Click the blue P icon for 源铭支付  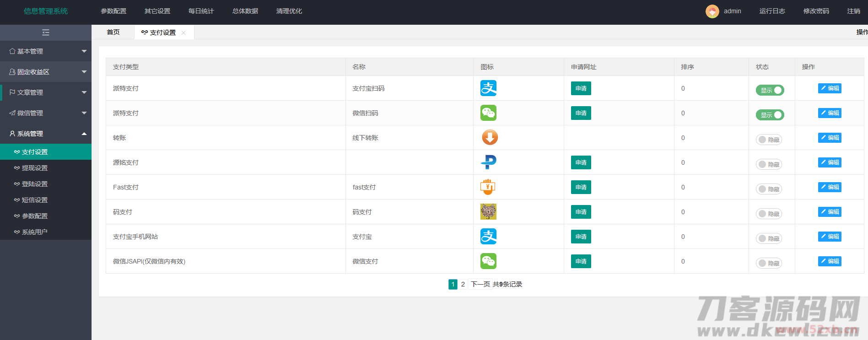488,162
